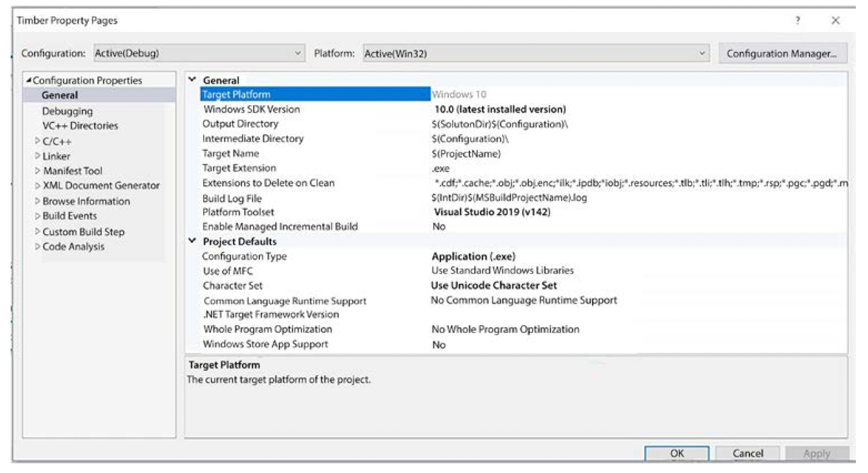Screen dimensions: 868x473
Task: Select the Whole Program Optimization property
Action: tap(268, 329)
